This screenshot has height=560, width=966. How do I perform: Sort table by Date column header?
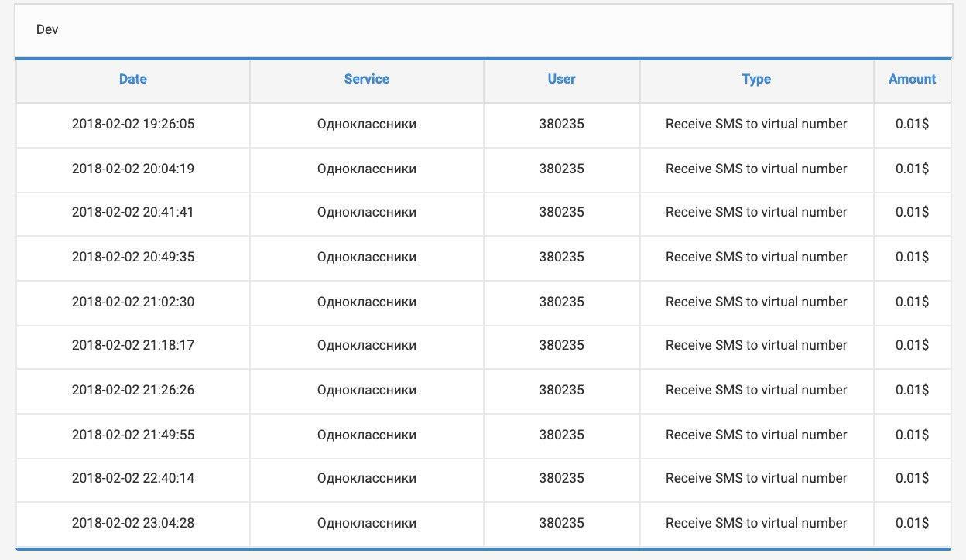tap(133, 79)
